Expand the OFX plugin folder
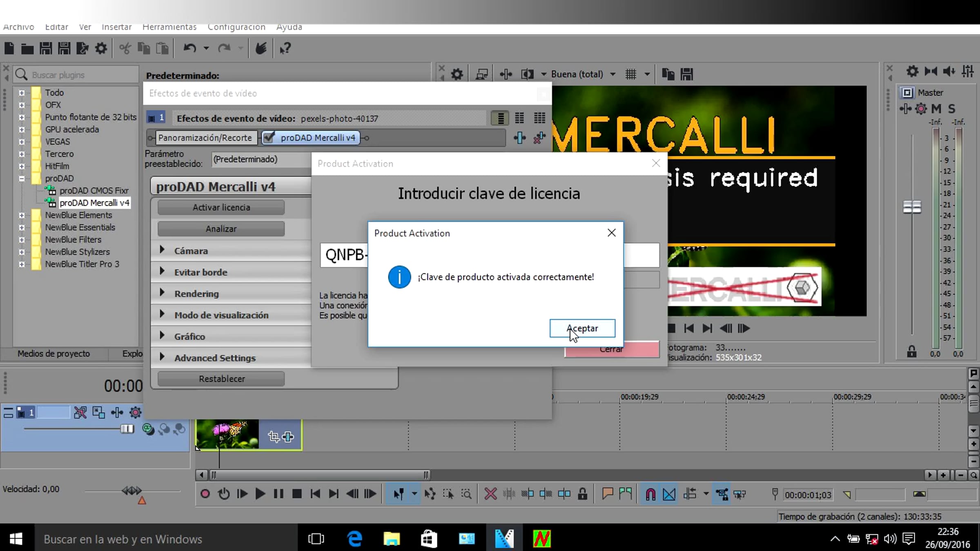The image size is (980, 551). (22, 105)
